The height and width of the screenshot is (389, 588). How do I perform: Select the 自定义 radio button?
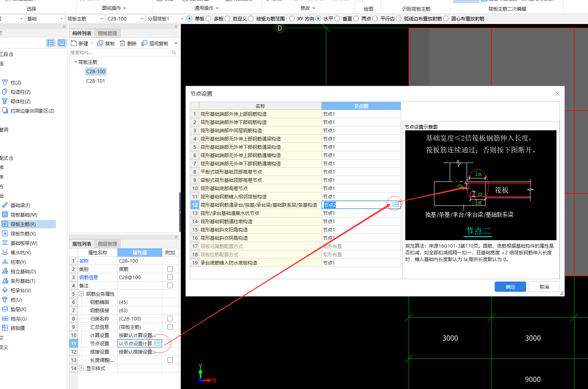tap(227, 19)
